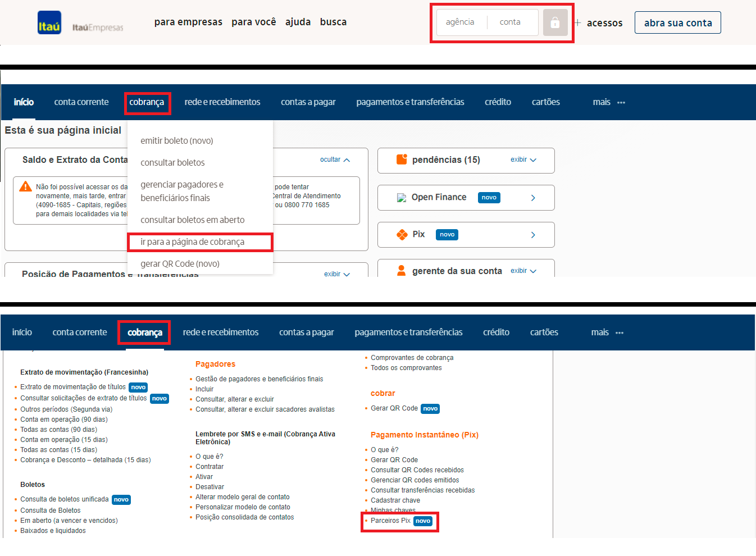756x556 pixels.
Task: Click Ativar under Lembrete por SMS
Action: [204, 477]
